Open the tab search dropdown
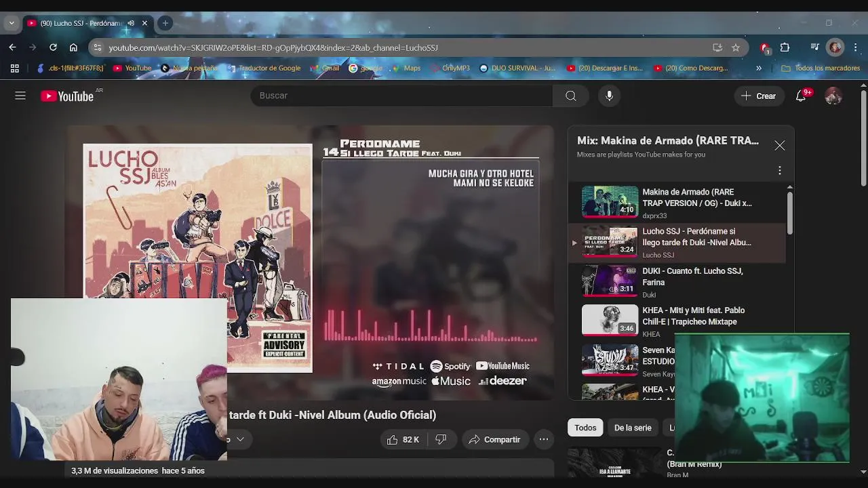Screen dimensions: 868x488 pos(11,23)
